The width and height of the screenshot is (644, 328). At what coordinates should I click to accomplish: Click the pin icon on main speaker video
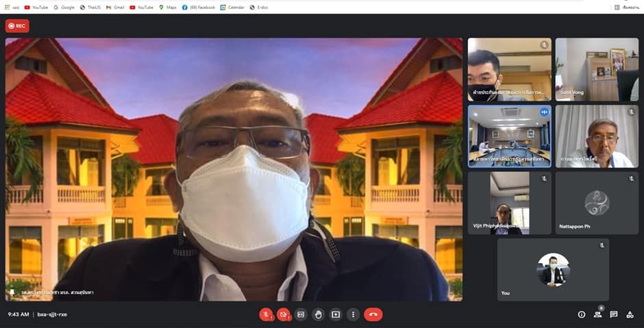click(12, 292)
